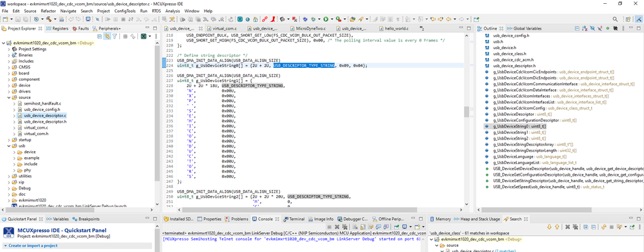Open the Problems tab
This screenshot has height=252, width=644.
pyautogui.click(x=236, y=219)
